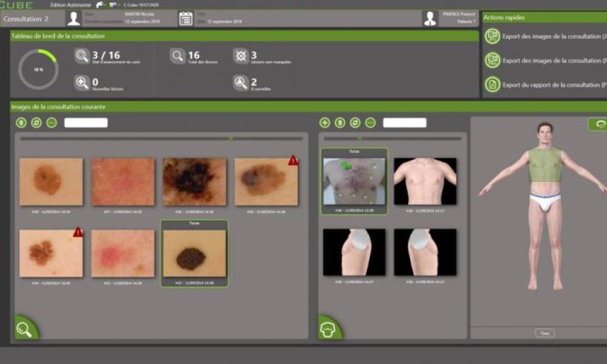Delete selected lesion image with trash icon
The height and width of the screenshot is (364, 607).
click(x=21, y=123)
